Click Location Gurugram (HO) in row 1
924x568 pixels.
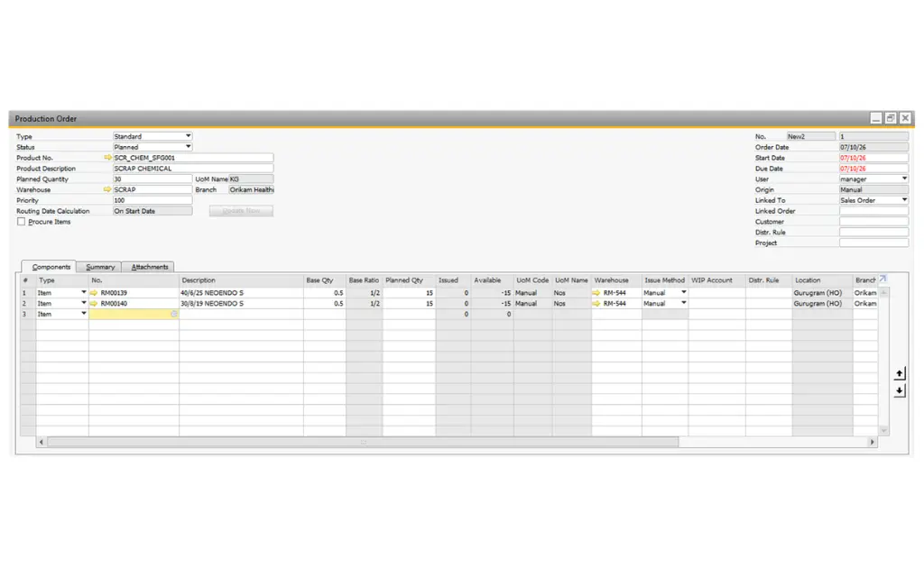pos(822,292)
